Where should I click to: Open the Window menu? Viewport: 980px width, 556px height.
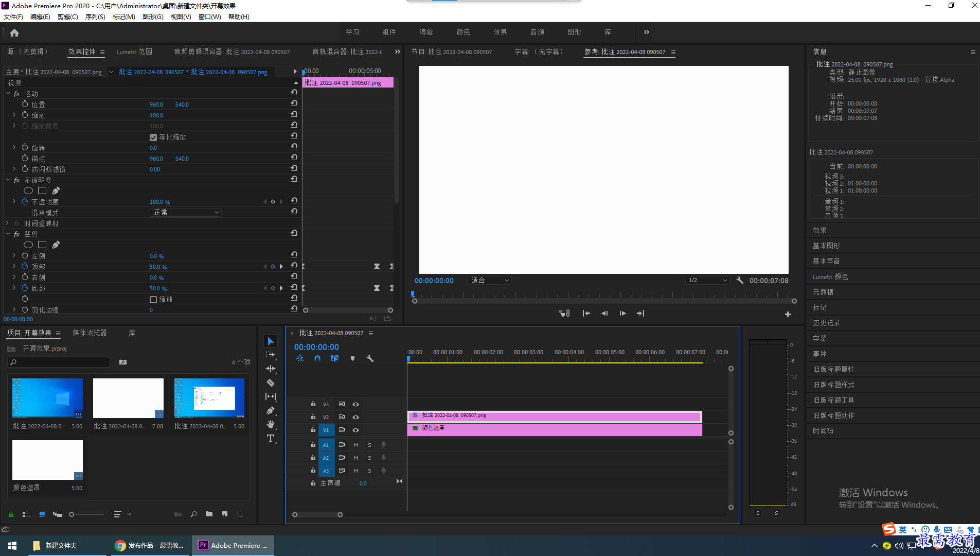point(210,17)
